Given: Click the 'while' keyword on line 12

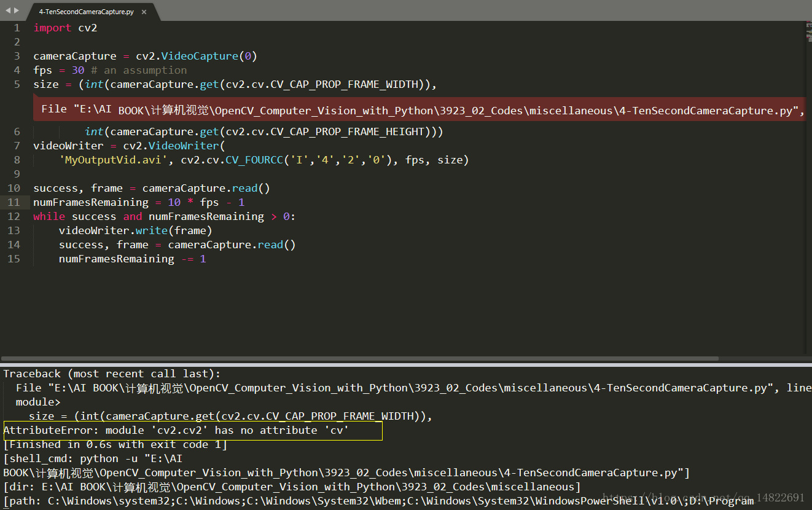Looking at the screenshot, I should pos(49,216).
